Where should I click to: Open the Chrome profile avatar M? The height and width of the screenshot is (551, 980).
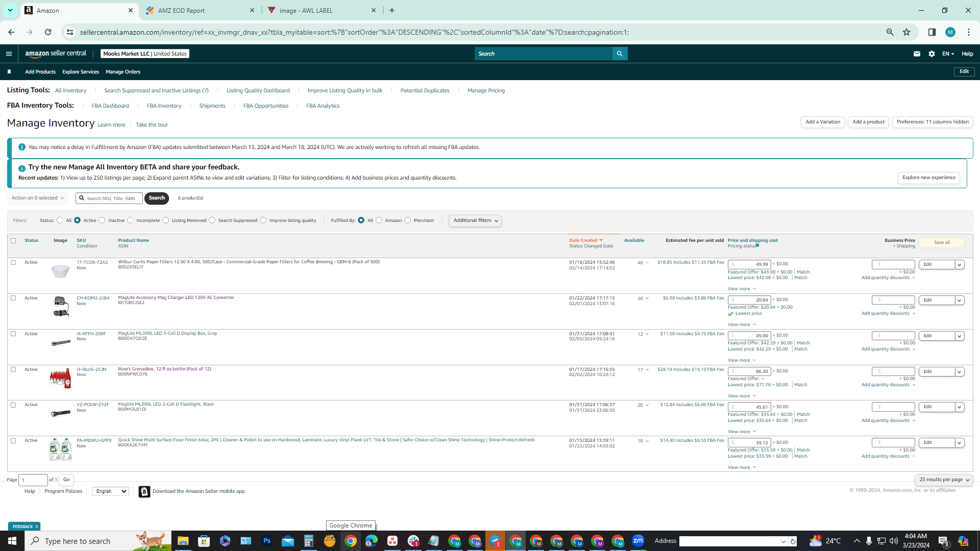point(950,32)
